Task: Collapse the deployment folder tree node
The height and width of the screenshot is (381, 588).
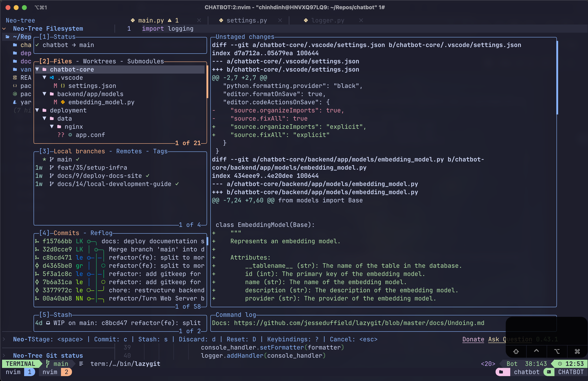Action: click(37, 110)
